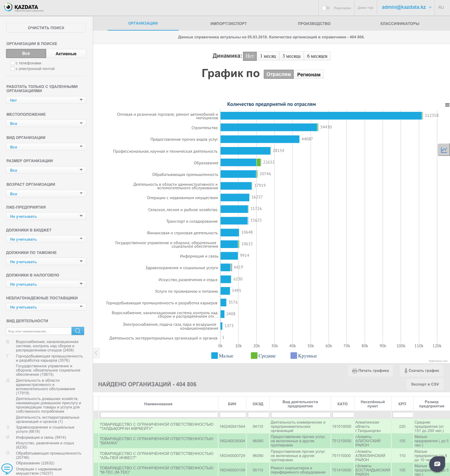Open the Размер организации dropdown
Viewport: 450px width, 476px height.
click(46, 170)
